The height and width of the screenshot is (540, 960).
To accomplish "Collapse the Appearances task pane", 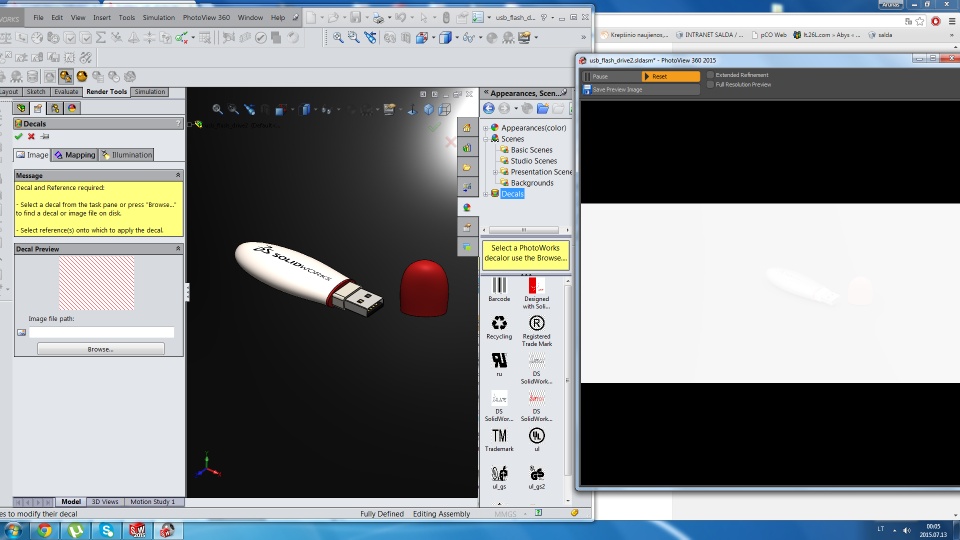I will coord(486,92).
